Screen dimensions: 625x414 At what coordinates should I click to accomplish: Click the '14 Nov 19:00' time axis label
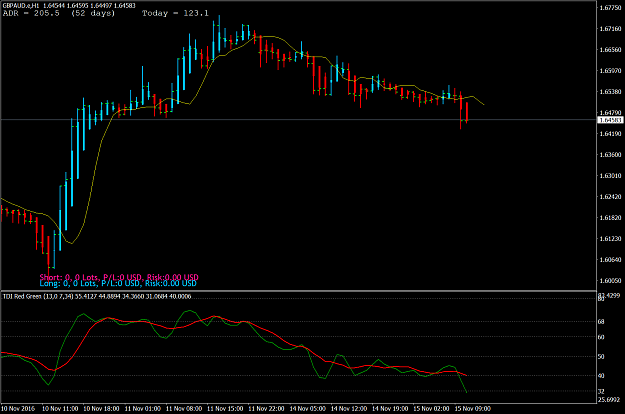click(x=390, y=409)
